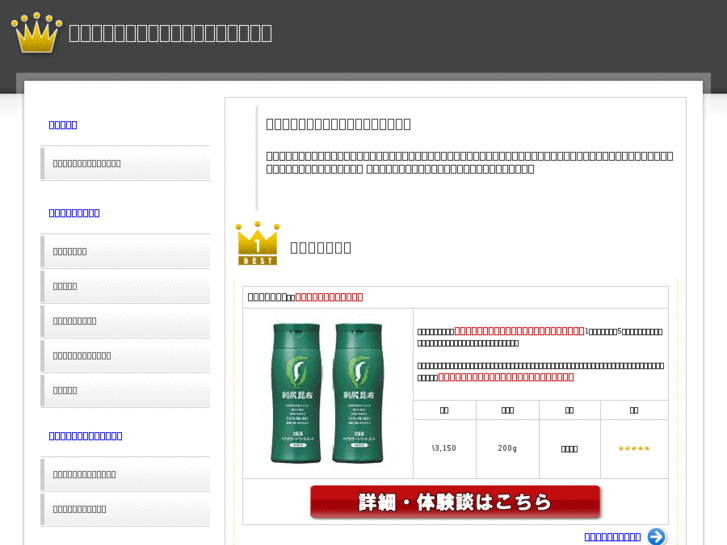Follow the blue link beside the arrow icon

612,537
